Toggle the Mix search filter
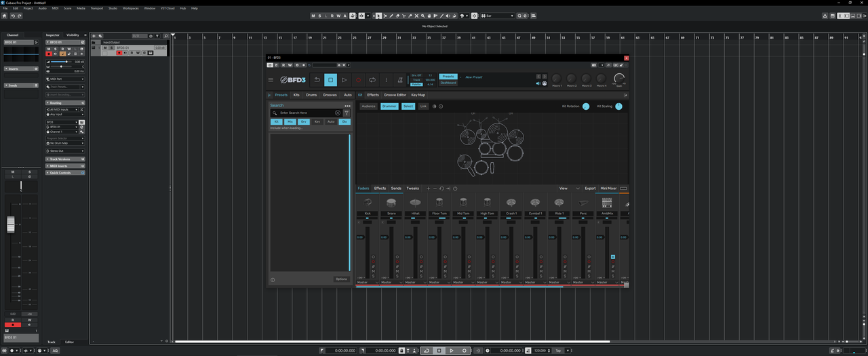 290,121
